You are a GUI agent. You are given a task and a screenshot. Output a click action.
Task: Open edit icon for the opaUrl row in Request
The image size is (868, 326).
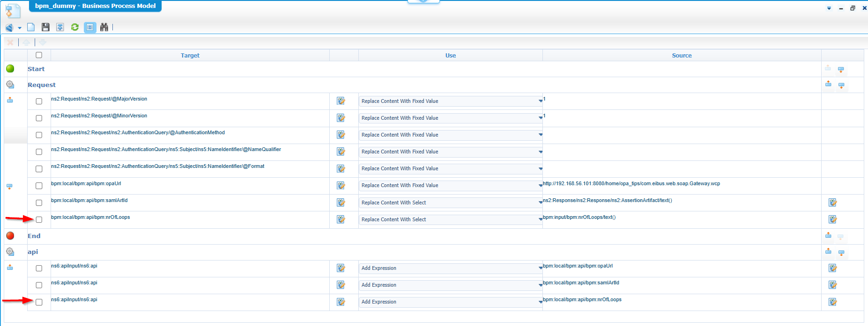click(x=341, y=186)
